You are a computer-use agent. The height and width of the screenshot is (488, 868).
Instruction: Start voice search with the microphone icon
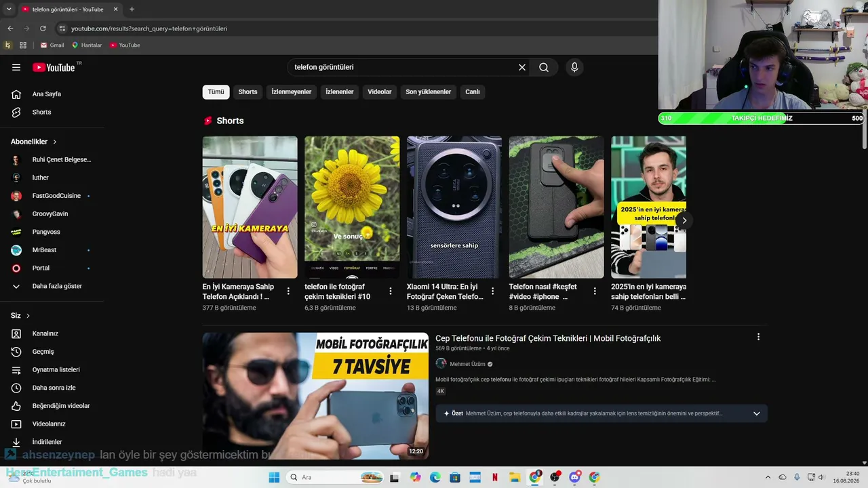574,67
